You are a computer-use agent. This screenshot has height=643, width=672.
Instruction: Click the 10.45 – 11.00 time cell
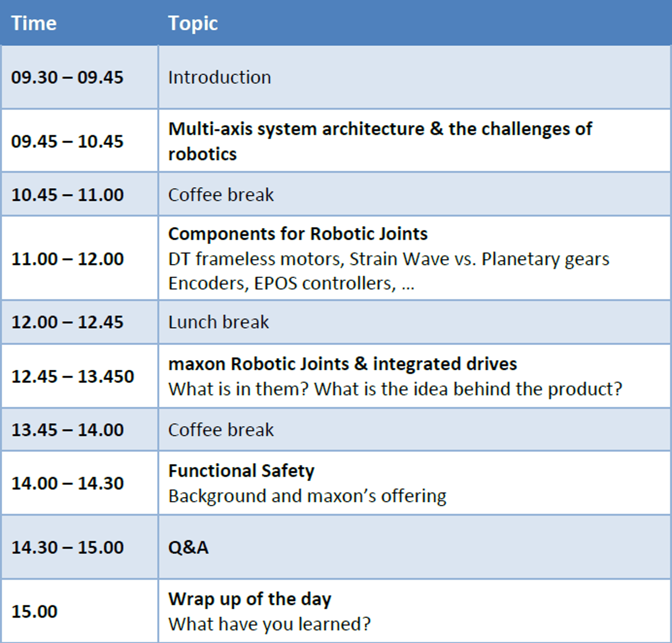pyautogui.click(x=67, y=195)
